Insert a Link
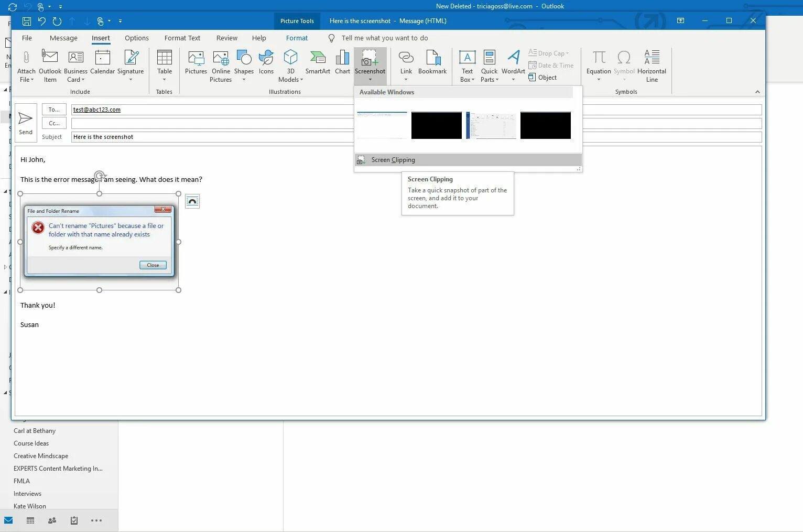 [406, 66]
